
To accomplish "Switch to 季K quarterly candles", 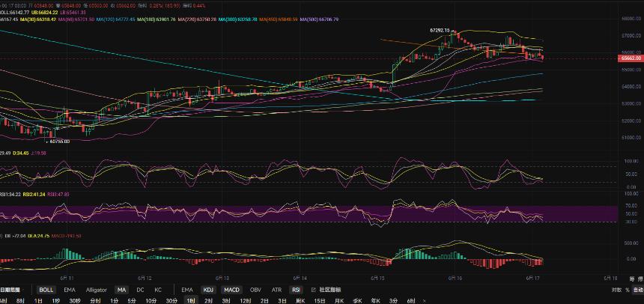I will [x=358, y=301].
